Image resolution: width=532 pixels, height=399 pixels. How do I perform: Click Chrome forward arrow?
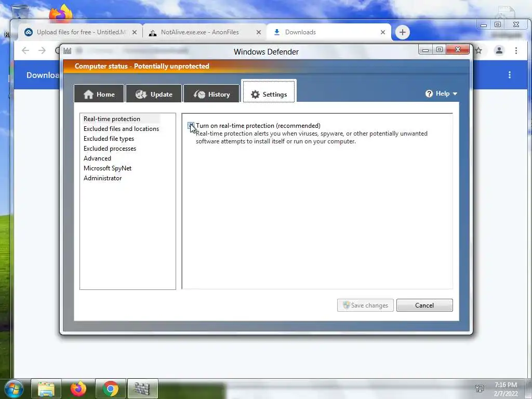[x=42, y=50]
